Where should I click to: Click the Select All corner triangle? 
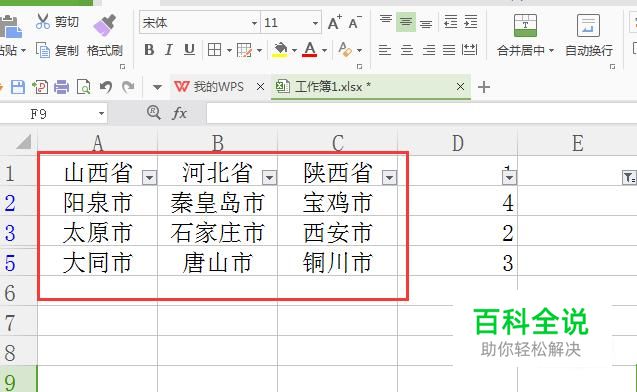point(24,142)
